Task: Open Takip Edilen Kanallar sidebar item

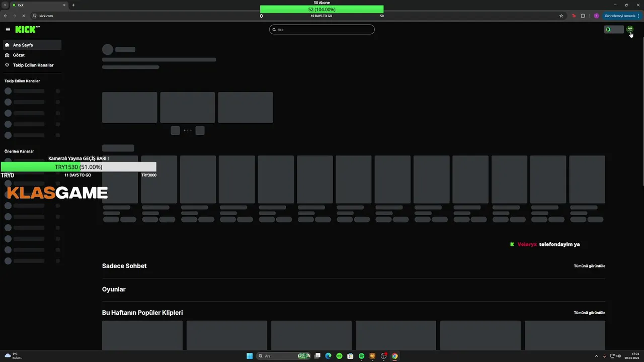Action: 32,65
